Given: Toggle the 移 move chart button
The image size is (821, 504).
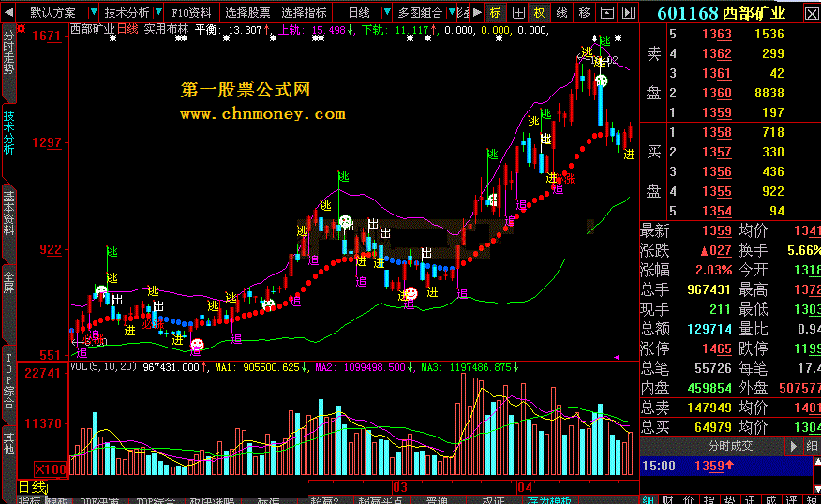Looking at the screenshot, I should tap(584, 12).
